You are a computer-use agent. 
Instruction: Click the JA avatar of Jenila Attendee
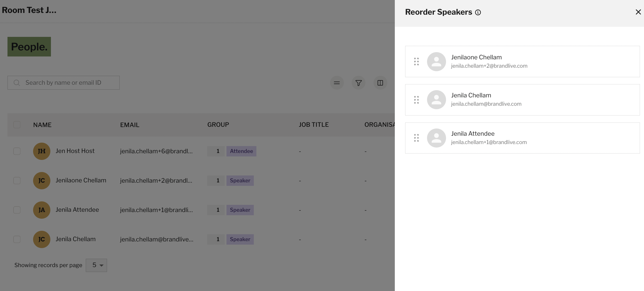pyautogui.click(x=42, y=210)
